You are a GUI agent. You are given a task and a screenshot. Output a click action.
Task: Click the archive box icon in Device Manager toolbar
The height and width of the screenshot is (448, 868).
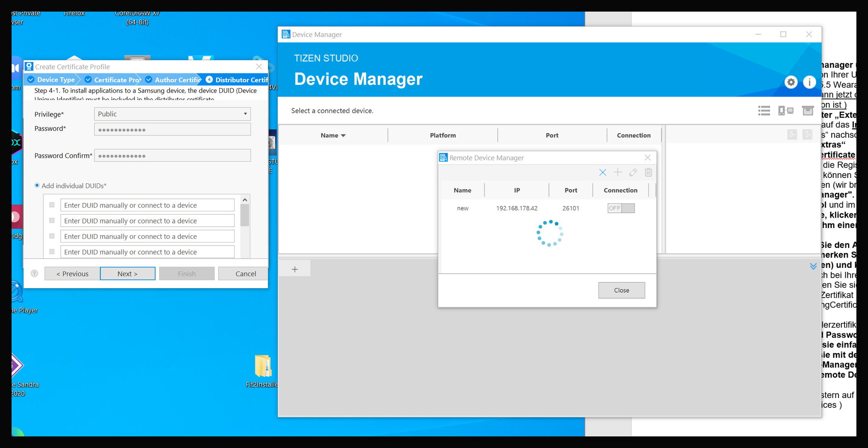click(808, 111)
